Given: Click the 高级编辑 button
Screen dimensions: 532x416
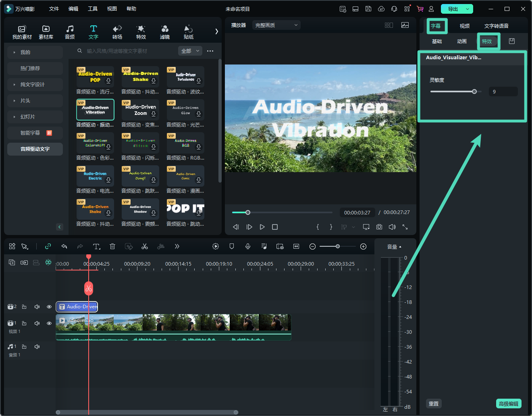Looking at the screenshot, I should click(x=508, y=404).
